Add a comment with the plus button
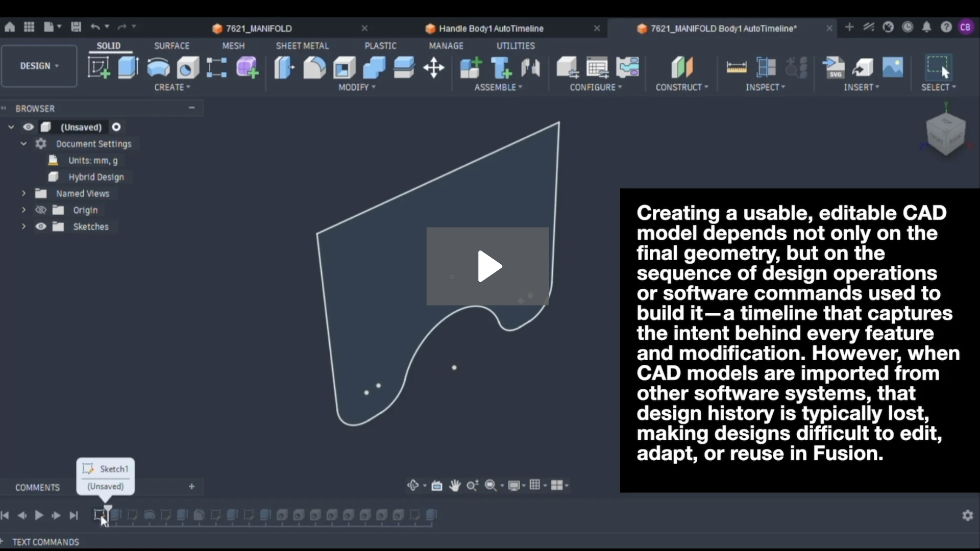Screen dimensions: 980x551 pyautogui.click(x=191, y=487)
